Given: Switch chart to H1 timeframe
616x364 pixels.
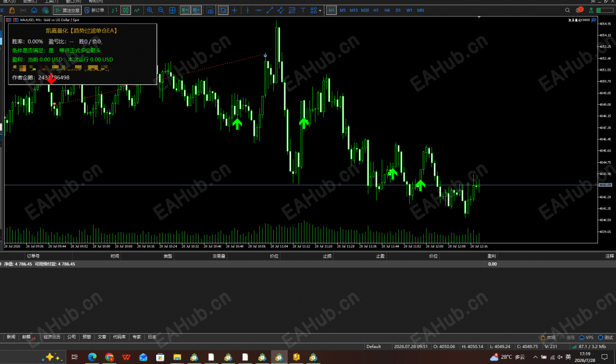Looking at the screenshot, I should [x=376, y=10].
